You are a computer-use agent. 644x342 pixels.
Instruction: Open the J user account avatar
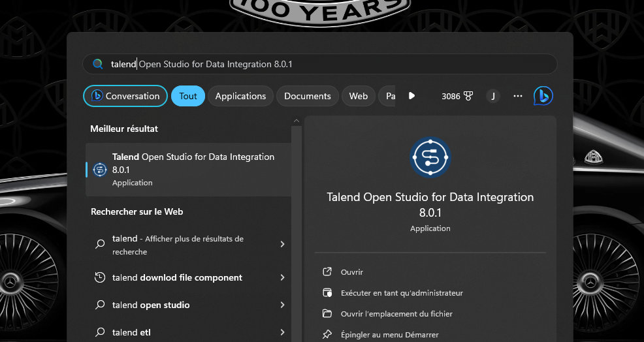(493, 96)
